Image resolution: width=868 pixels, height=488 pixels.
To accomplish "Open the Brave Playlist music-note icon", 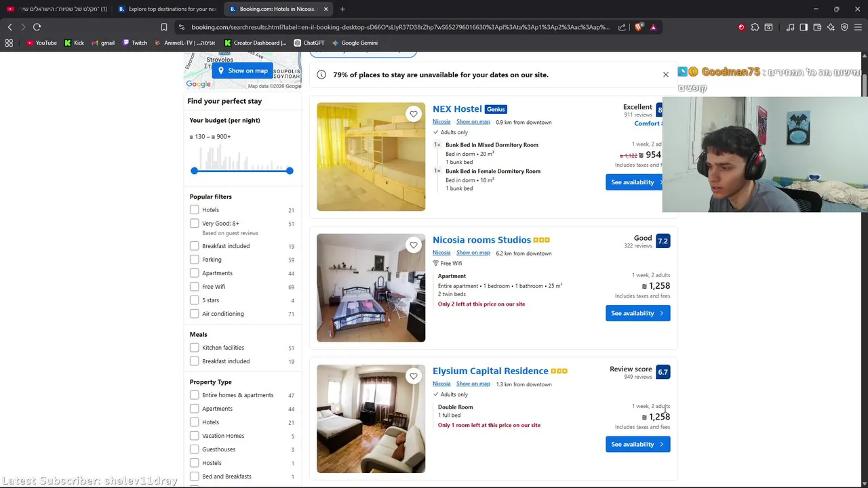I will point(790,27).
